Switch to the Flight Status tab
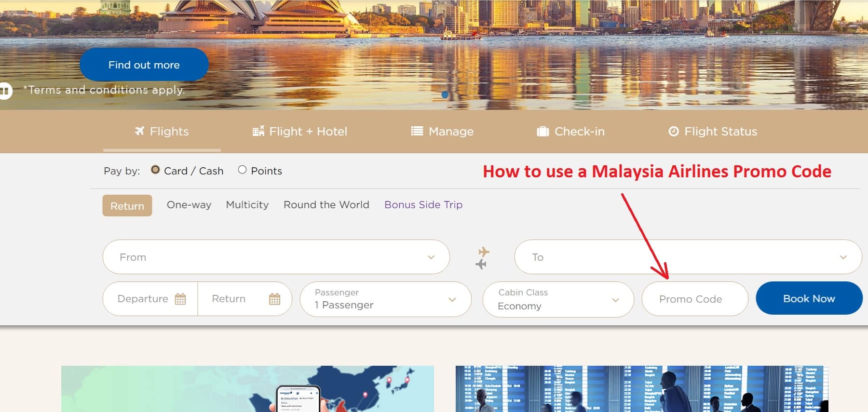This screenshot has width=868, height=412. 713,131
